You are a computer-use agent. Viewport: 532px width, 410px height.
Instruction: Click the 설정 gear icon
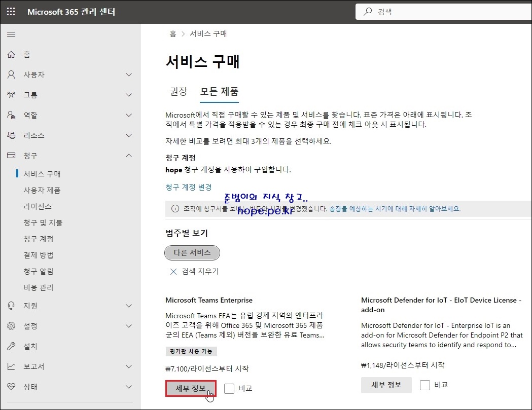11,326
